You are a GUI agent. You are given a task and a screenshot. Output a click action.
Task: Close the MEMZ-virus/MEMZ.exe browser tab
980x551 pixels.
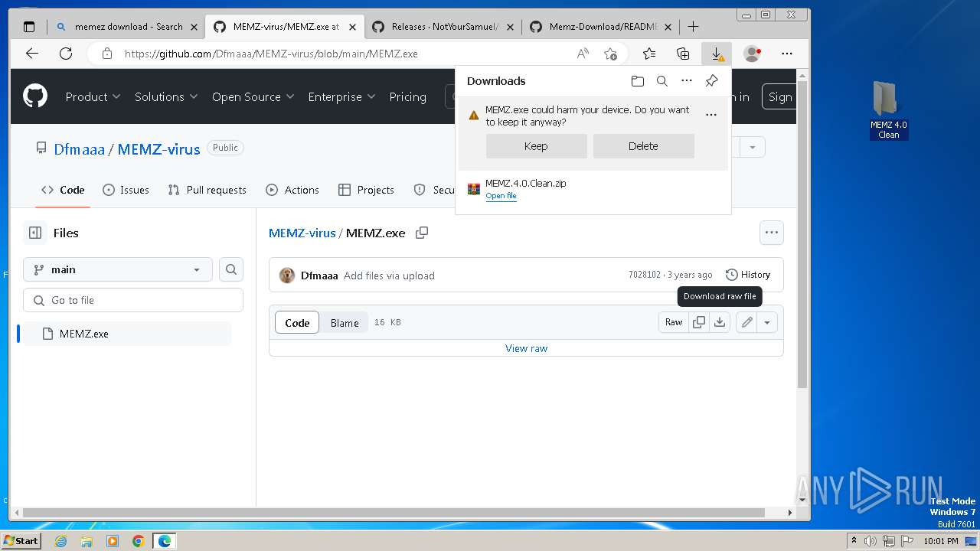(x=352, y=27)
